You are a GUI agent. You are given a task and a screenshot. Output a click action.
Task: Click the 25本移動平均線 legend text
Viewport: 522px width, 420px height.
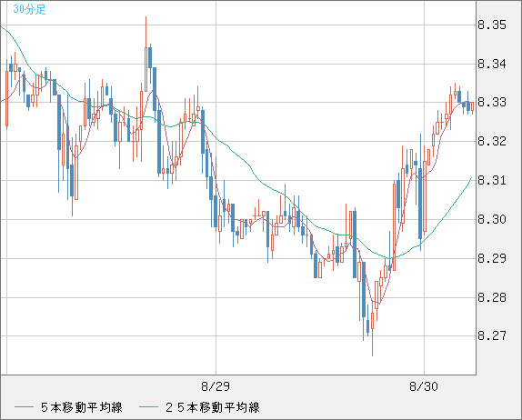213,407
